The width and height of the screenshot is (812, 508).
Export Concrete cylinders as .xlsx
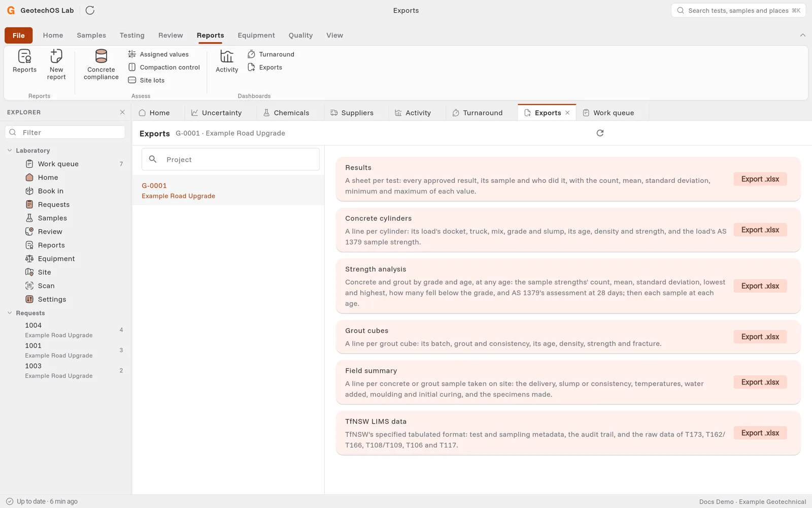pyautogui.click(x=760, y=230)
